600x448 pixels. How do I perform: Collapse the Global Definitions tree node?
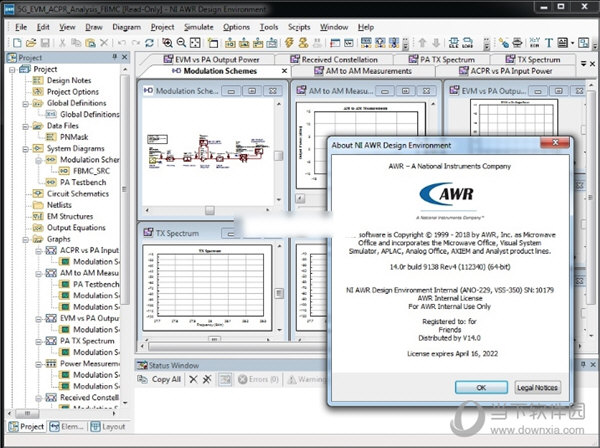26,103
